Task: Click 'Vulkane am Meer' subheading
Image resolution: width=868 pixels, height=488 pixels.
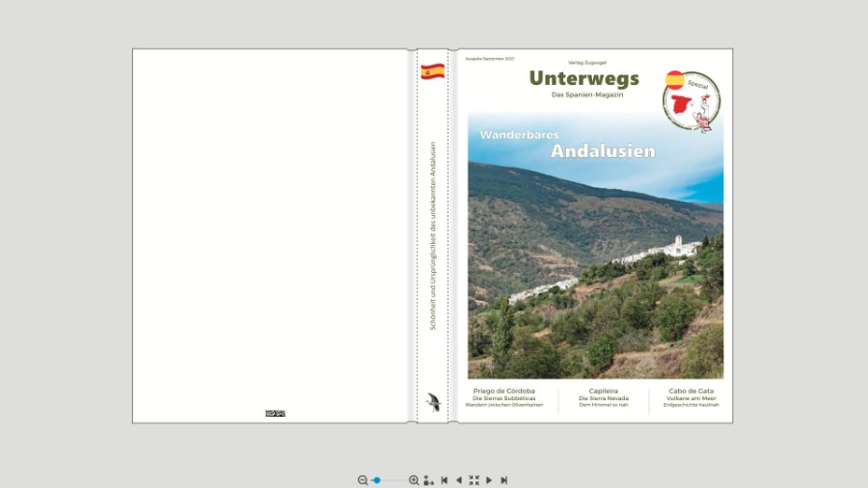Action: pos(691,398)
